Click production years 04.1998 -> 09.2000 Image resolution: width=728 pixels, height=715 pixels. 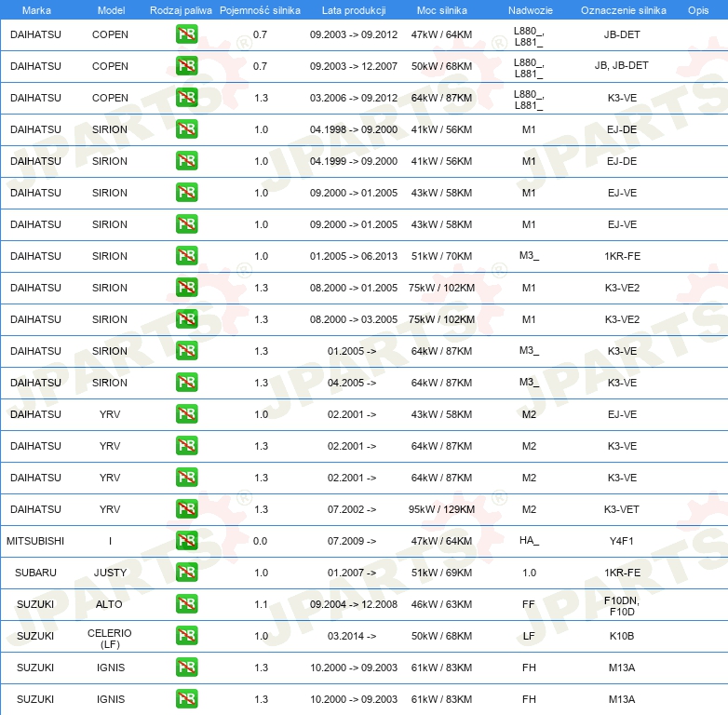[x=354, y=129]
